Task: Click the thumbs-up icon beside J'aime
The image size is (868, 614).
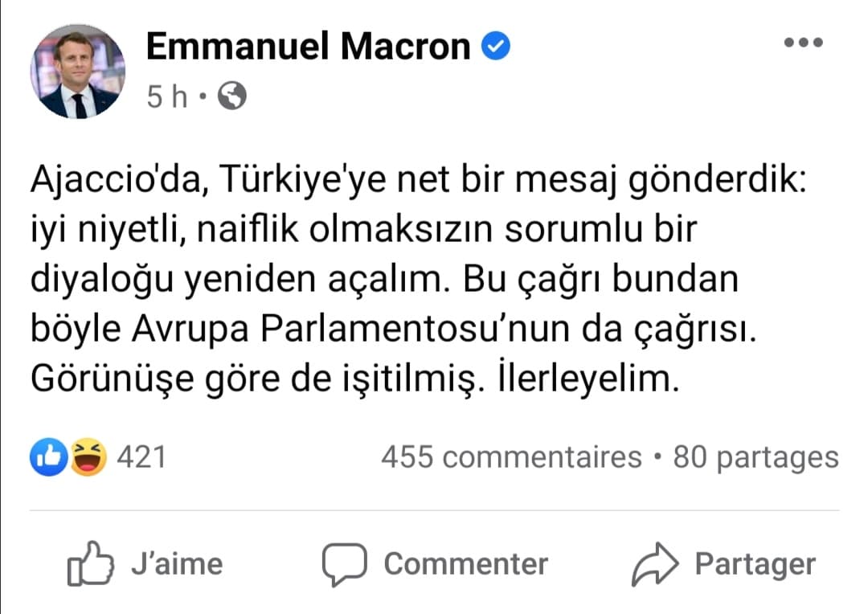Action: 88,563
